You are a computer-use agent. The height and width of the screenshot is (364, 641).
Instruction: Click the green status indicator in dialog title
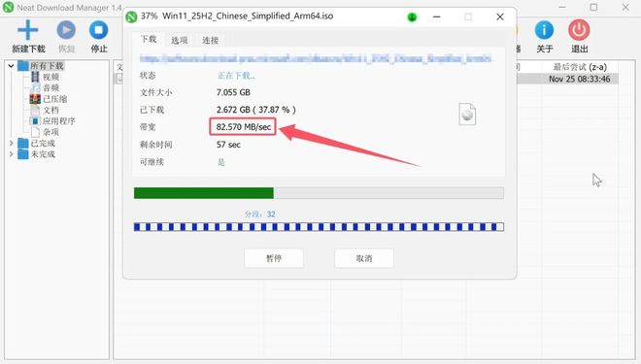click(x=412, y=17)
